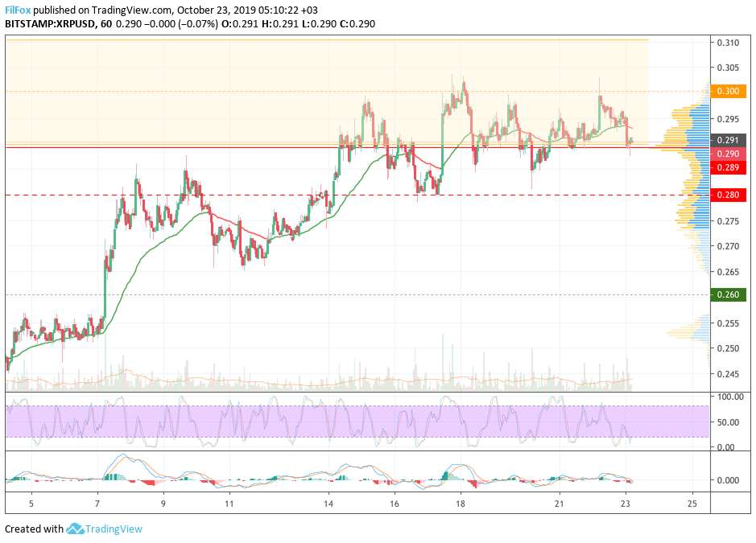
Task: Click the (−0.07%) change value in header
Action: click(x=198, y=23)
